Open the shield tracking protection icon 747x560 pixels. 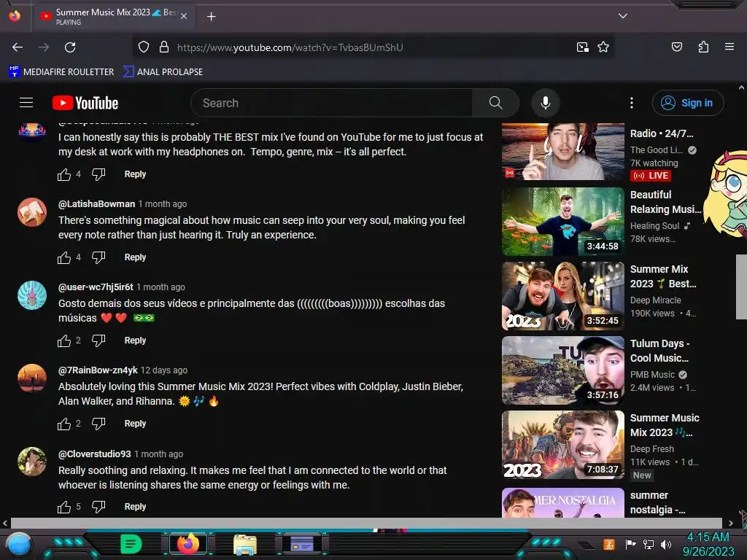click(144, 47)
